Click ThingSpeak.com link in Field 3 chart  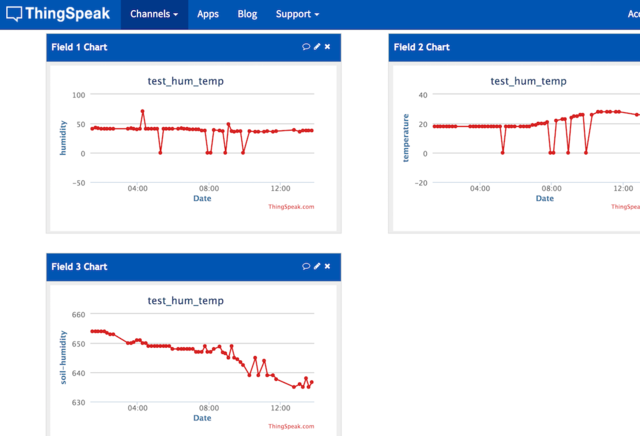291,426
